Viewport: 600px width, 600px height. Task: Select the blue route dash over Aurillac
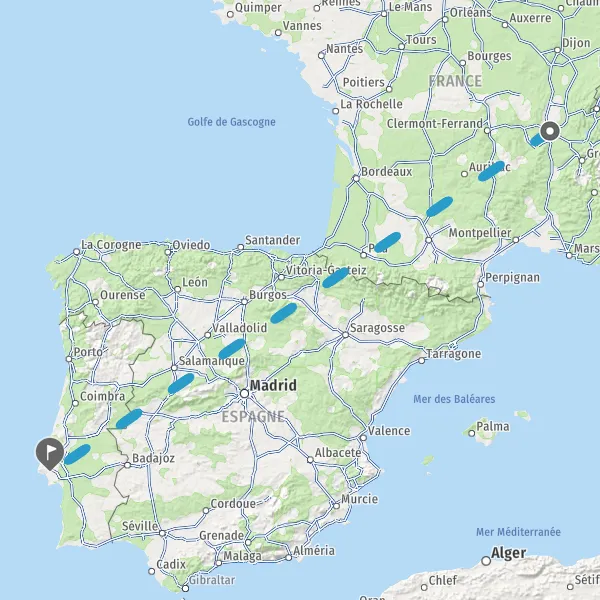pos(491,171)
